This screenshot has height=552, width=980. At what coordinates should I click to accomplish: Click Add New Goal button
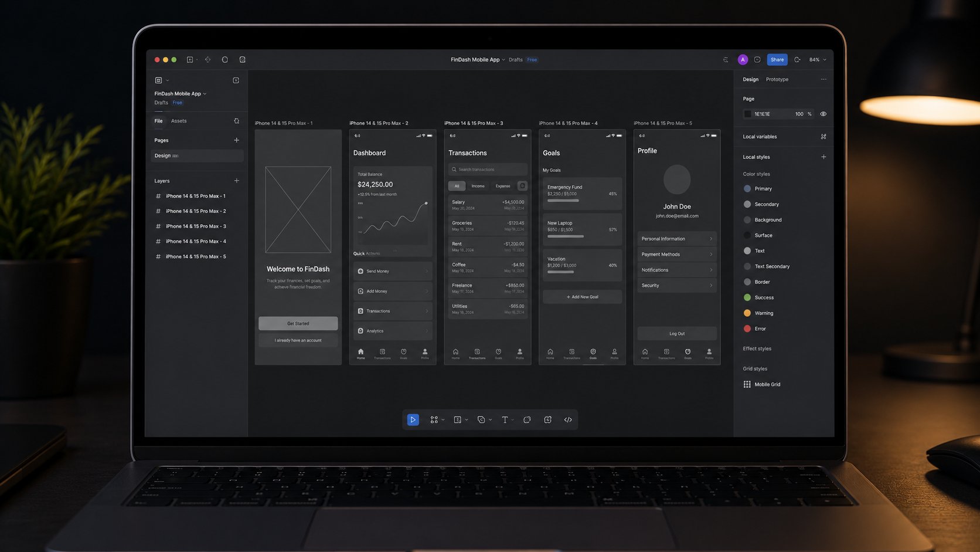tap(582, 297)
